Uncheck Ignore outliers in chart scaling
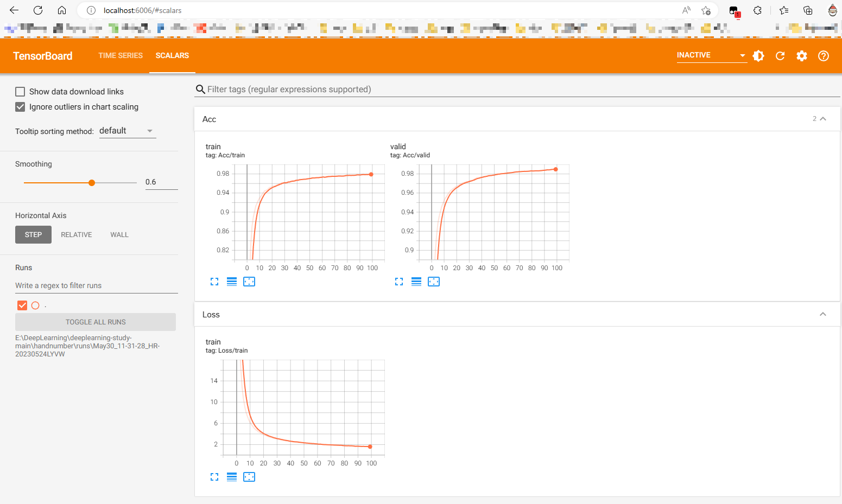This screenshot has width=842, height=504. tap(20, 107)
